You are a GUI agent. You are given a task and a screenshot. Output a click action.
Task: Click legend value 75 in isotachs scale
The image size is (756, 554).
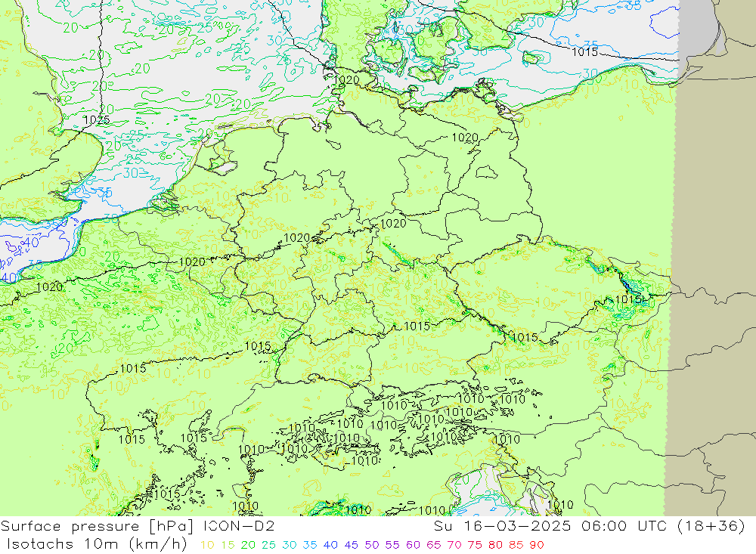pyautogui.click(x=475, y=545)
